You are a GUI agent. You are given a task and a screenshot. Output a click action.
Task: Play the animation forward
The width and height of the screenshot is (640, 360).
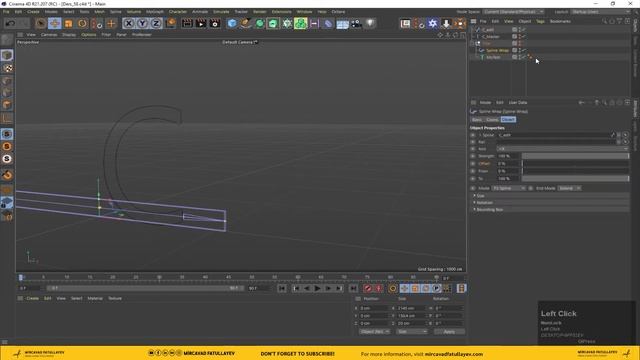coord(317,289)
